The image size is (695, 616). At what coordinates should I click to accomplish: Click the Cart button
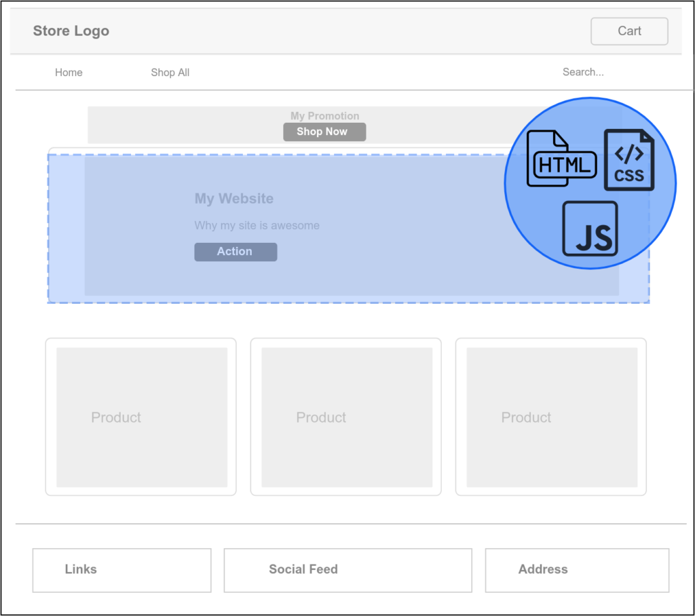(628, 31)
